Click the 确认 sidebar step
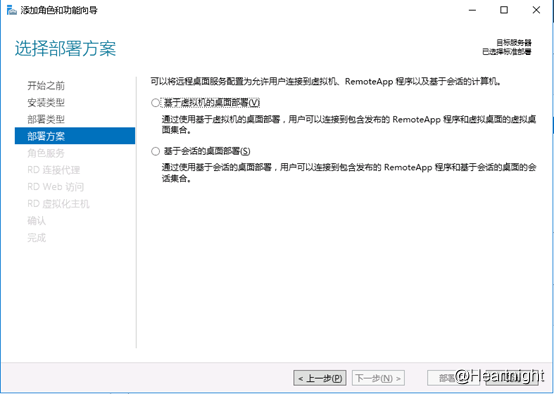This screenshot has width=554, height=394. coord(37,221)
